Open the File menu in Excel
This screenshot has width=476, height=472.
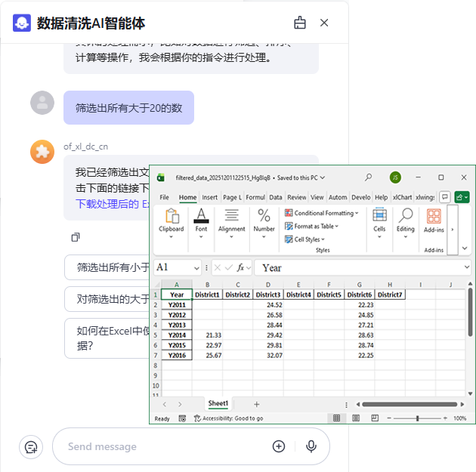164,197
